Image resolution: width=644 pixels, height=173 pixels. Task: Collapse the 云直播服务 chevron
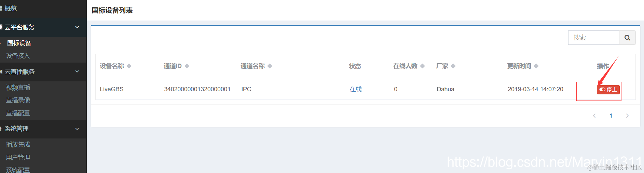77,71
